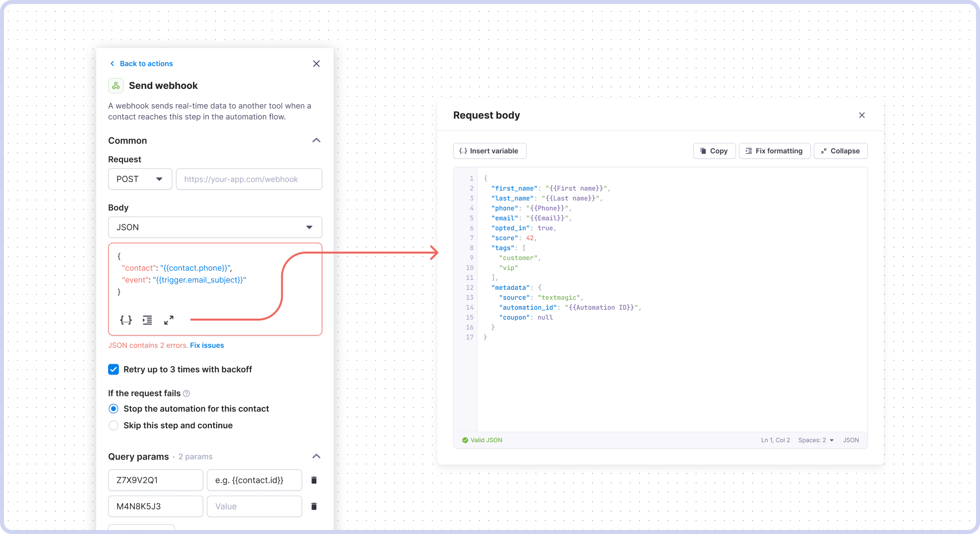Click the "event" line in Body editor

tap(184, 280)
